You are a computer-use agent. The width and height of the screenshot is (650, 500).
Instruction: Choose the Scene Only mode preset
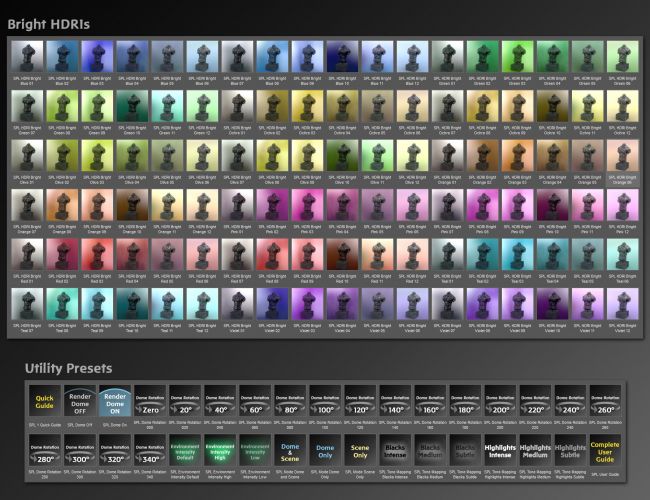pos(360,455)
